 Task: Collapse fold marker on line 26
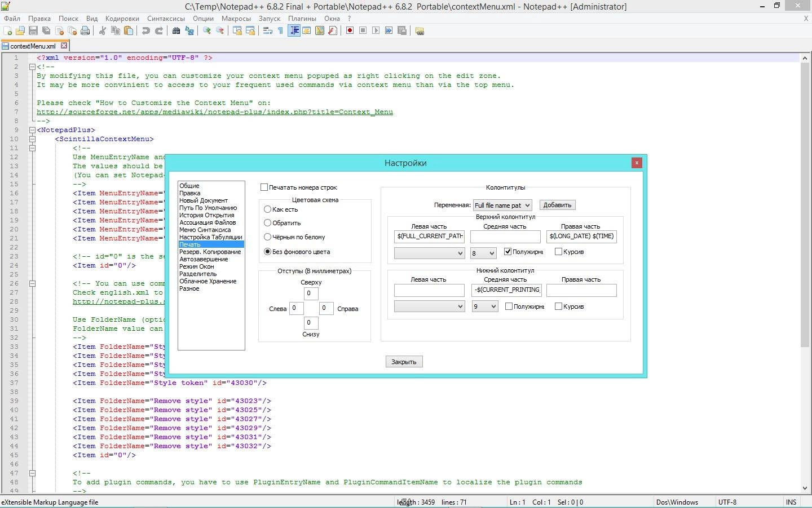pos(32,283)
